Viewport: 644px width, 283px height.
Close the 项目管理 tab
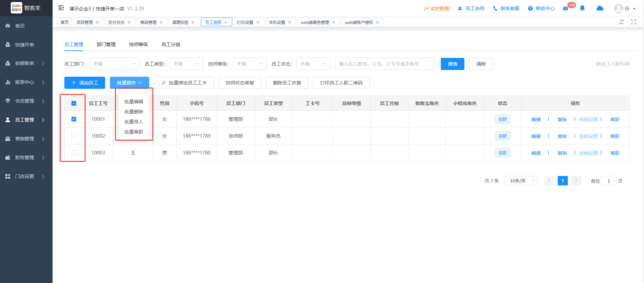pos(97,22)
